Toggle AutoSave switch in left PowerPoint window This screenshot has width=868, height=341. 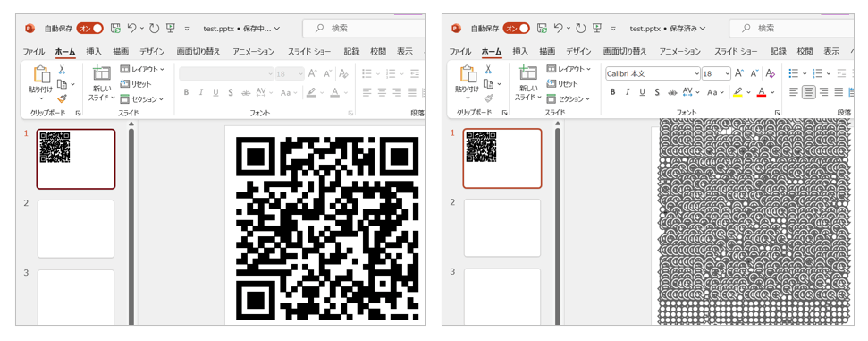click(89, 29)
